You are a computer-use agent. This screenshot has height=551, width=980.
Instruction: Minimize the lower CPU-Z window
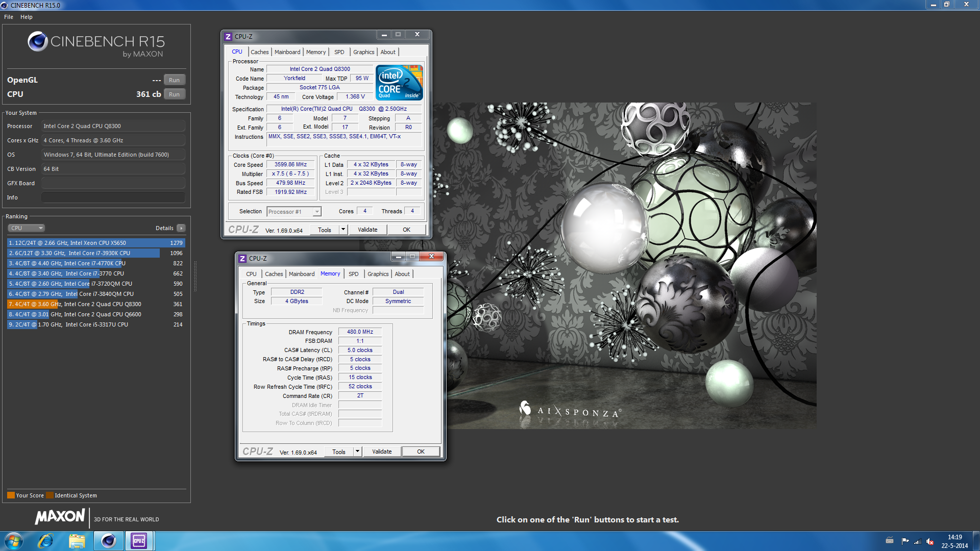tap(398, 257)
